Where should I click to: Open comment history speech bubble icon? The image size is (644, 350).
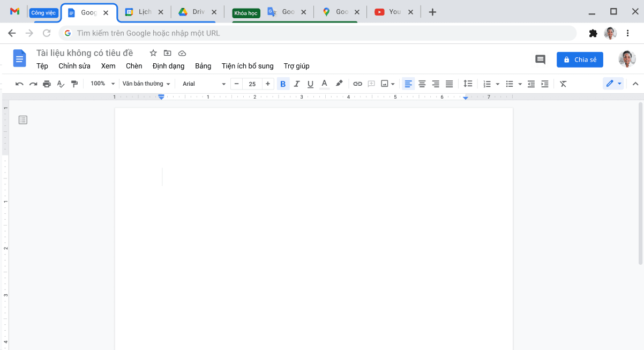pos(540,59)
